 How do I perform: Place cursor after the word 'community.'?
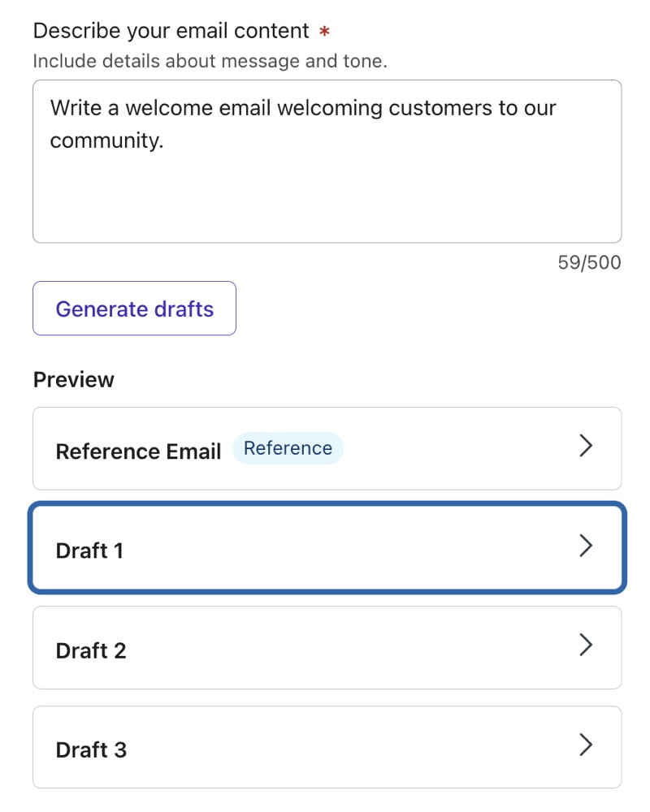165,140
